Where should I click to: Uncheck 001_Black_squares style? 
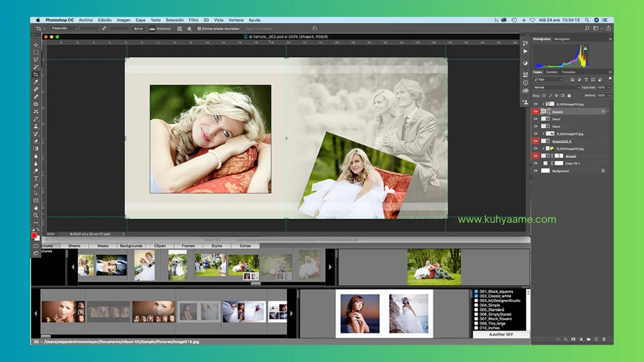(x=476, y=292)
